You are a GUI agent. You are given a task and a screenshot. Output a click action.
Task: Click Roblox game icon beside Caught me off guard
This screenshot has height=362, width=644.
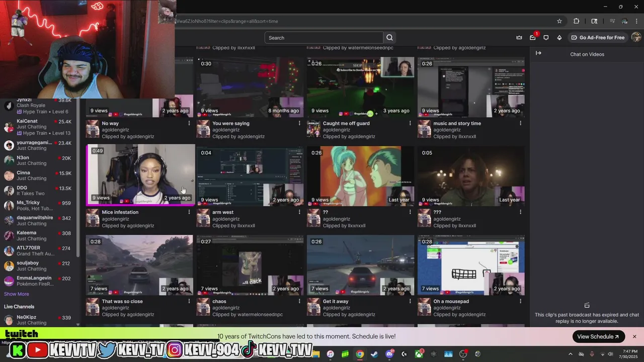(x=313, y=129)
